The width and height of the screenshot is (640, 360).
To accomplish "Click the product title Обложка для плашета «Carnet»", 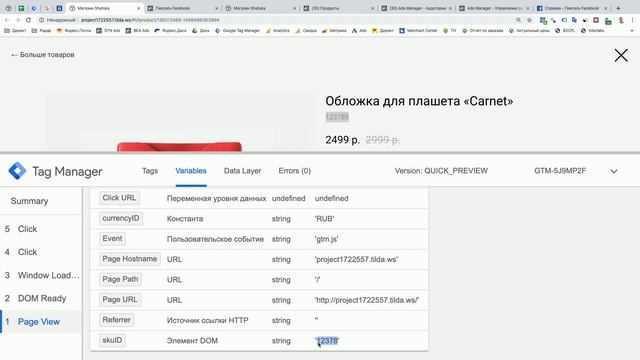I will point(419,101).
